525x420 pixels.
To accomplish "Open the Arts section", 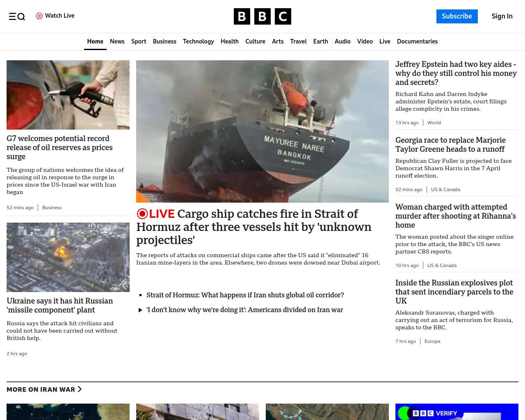I will click(x=278, y=41).
